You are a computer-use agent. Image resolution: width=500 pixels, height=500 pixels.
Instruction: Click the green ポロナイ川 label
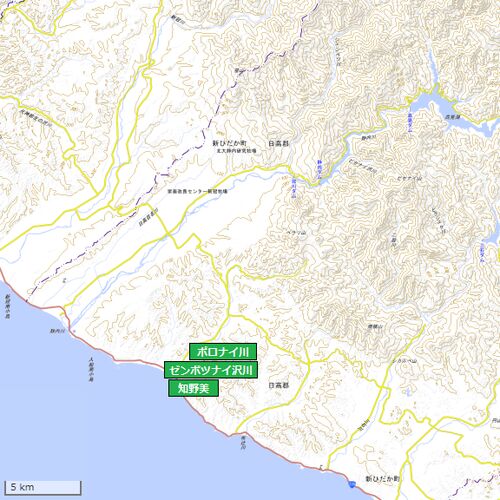coord(223,352)
